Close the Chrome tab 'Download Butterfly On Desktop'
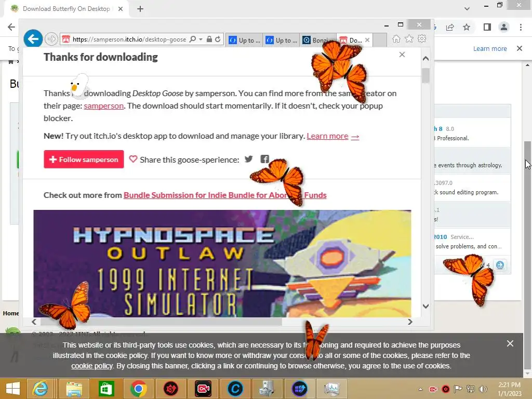The height and width of the screenshot is (399, 532). pyautogui.click(x=121, y=9)
